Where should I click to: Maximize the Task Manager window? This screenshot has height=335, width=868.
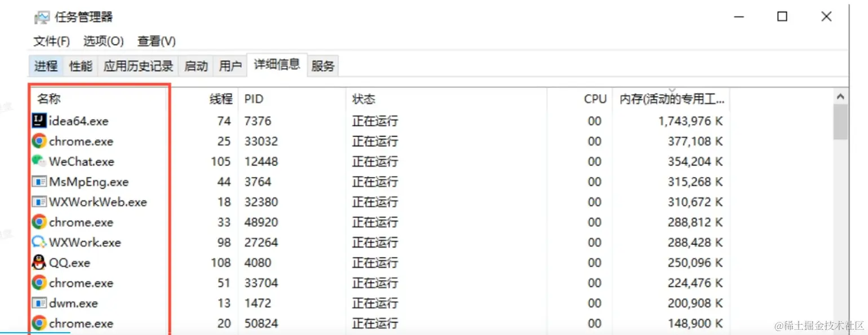pyautogui.click(x=782, y=17)
